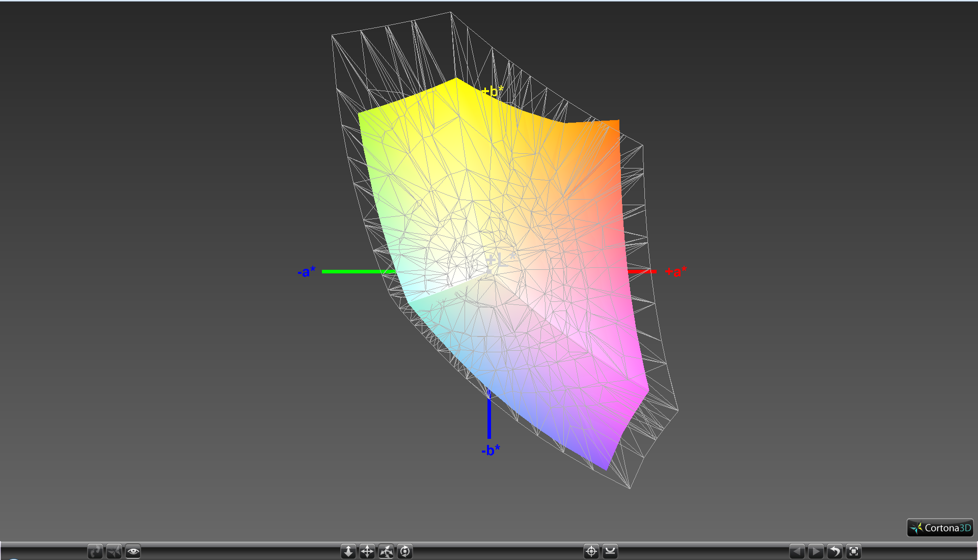Activate the Roll circular-arrow tool

point(405,551)
